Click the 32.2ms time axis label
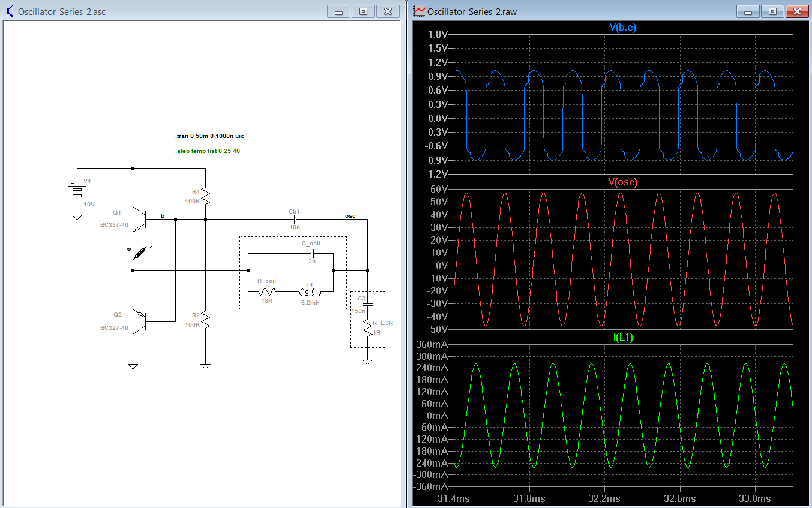 604,499
